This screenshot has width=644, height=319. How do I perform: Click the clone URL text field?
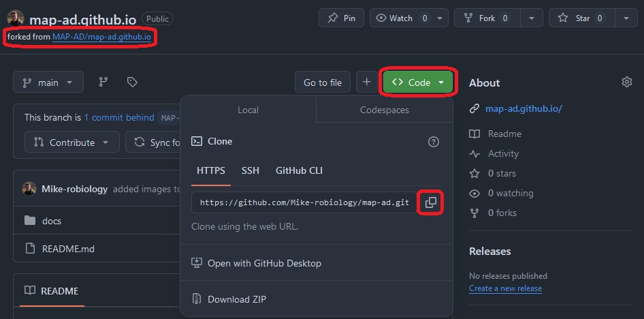click(x=304, y=202)
